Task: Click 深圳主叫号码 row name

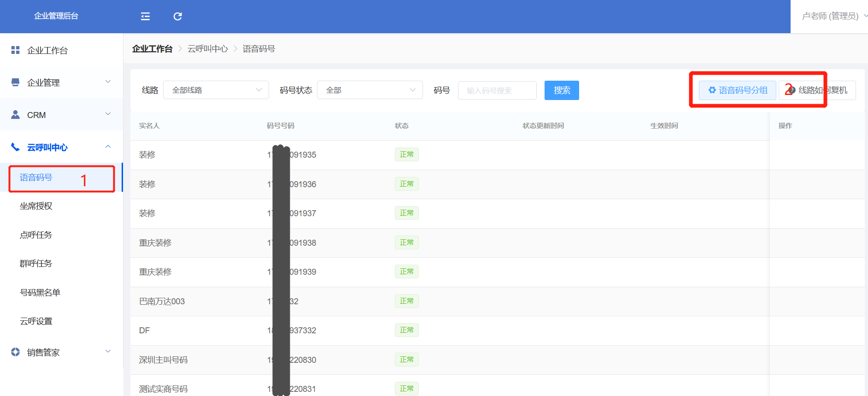Action: pos(164,360)
